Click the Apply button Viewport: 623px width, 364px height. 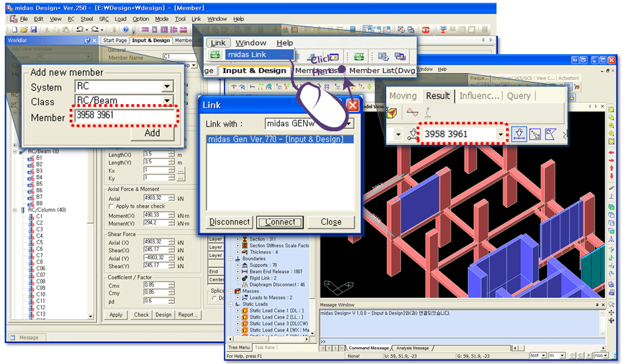[x=116, y=315]
